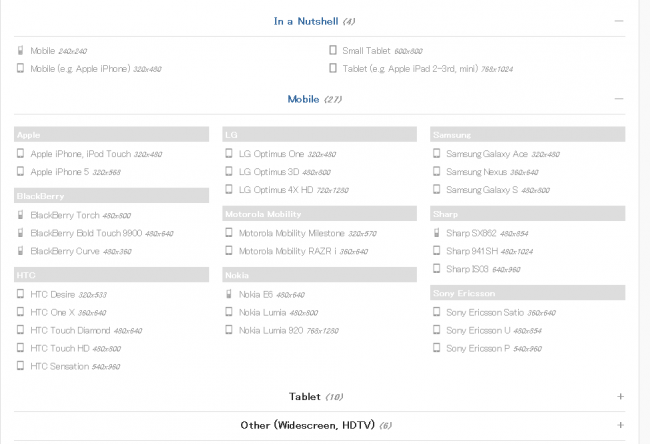Select the Sharp SX862 phone icon
This screenshot has width=650, height=444.
(x=437, y=233)
